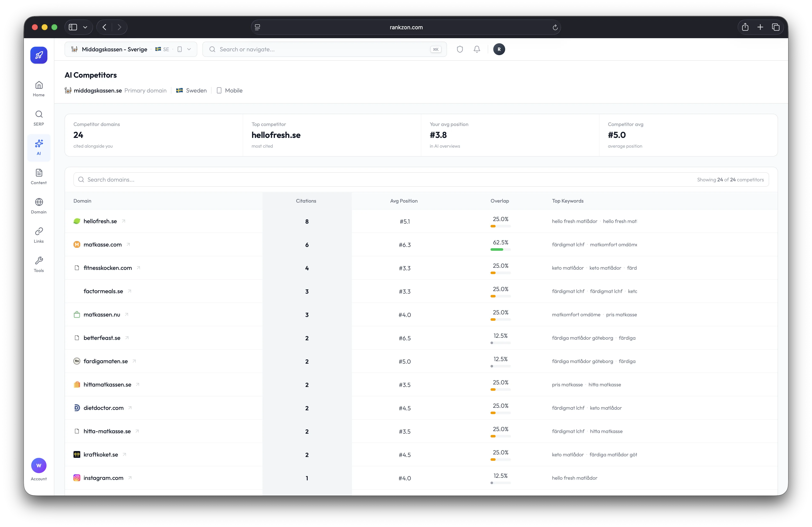Open betterfeast.se external link arrow
Screen dimensions: 812x527
tap(127, 338)
